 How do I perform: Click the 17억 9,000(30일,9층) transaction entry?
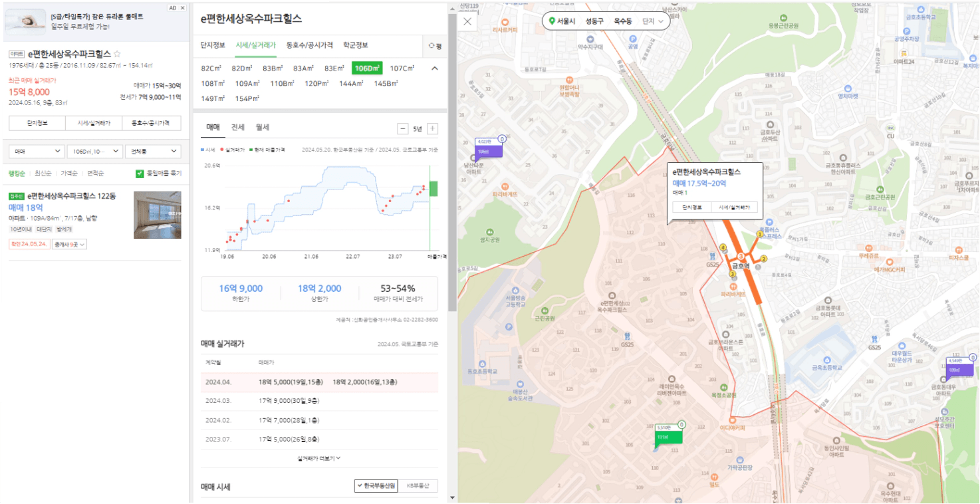tap(289, 401)
